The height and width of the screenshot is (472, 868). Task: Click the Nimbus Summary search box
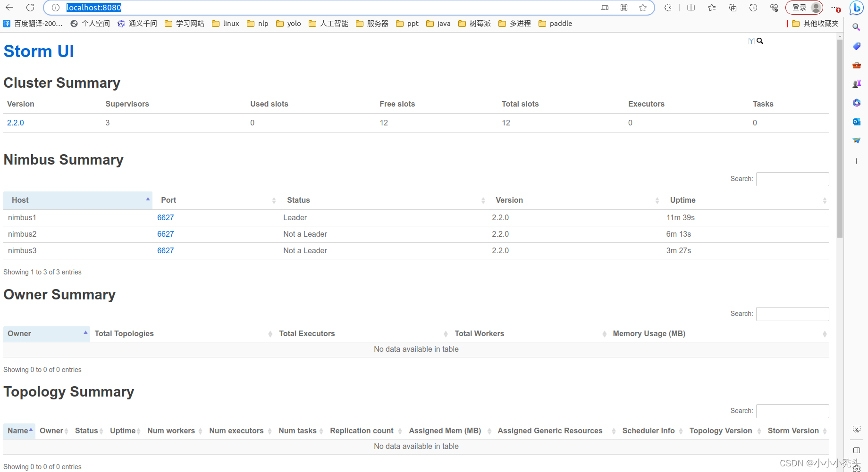pos(792,179)
